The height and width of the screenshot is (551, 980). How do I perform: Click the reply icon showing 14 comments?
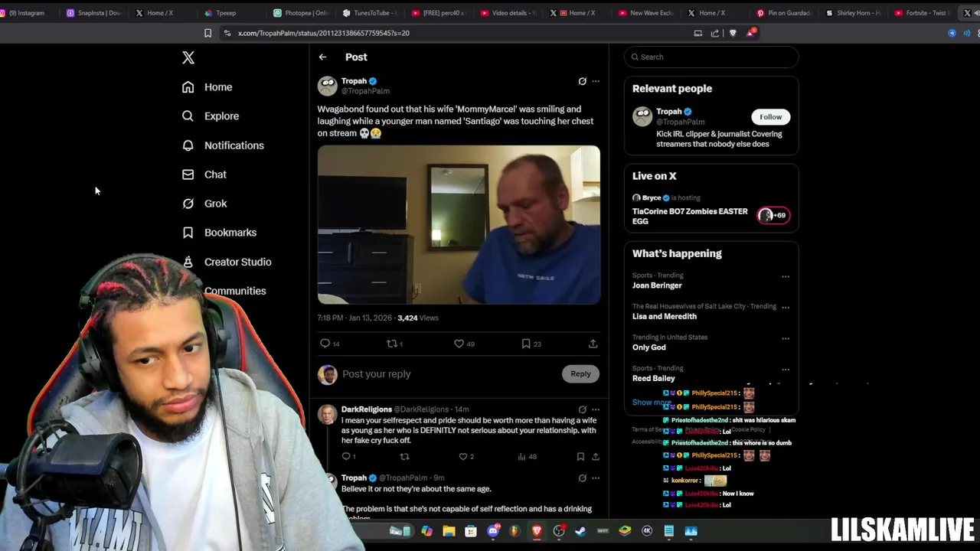click(x=325, y=344)
